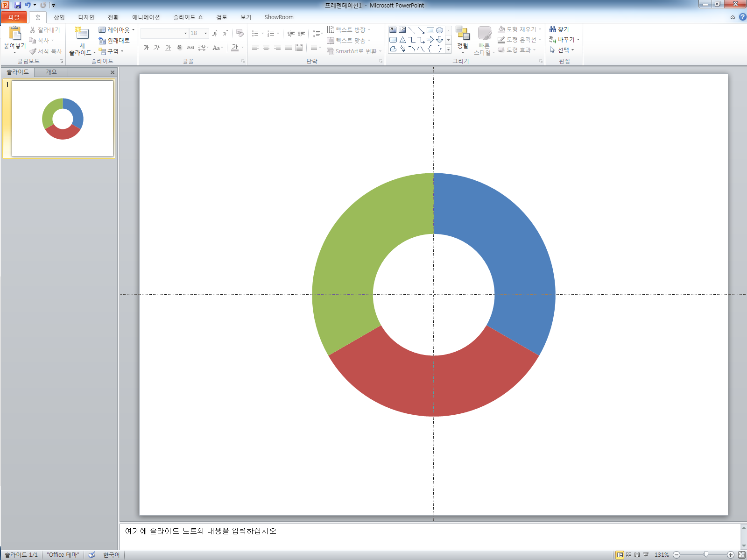This screenshot has height=560, width=747.
Task: Pick the Rounded Rectangle shape
Action: coord(393,40)
